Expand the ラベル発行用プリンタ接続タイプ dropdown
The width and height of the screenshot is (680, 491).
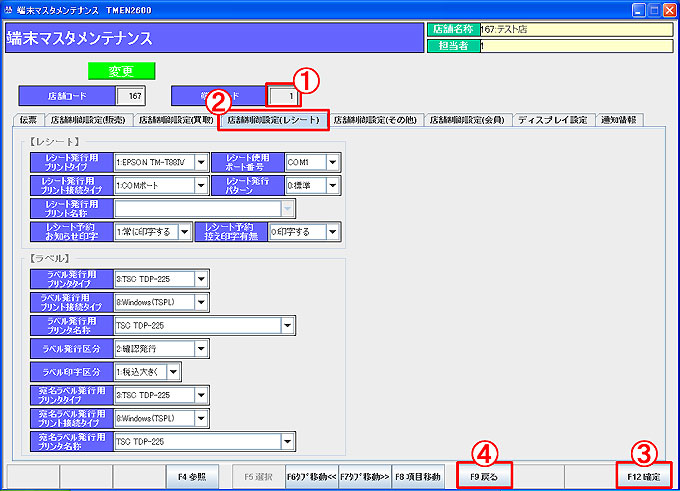[x=201, y=302]
